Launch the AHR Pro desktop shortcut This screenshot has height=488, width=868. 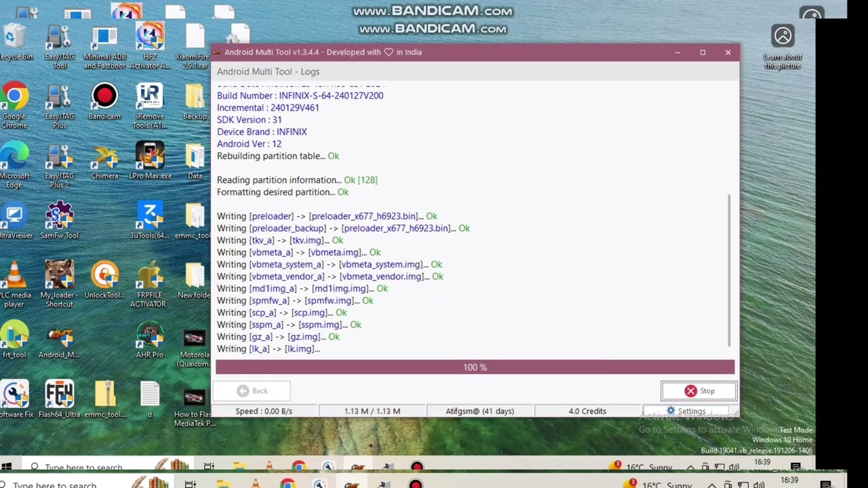[150, 341]
